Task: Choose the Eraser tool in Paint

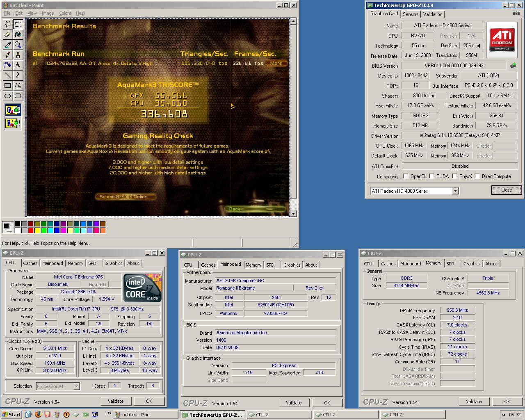Action: click(x=7, y=34)
